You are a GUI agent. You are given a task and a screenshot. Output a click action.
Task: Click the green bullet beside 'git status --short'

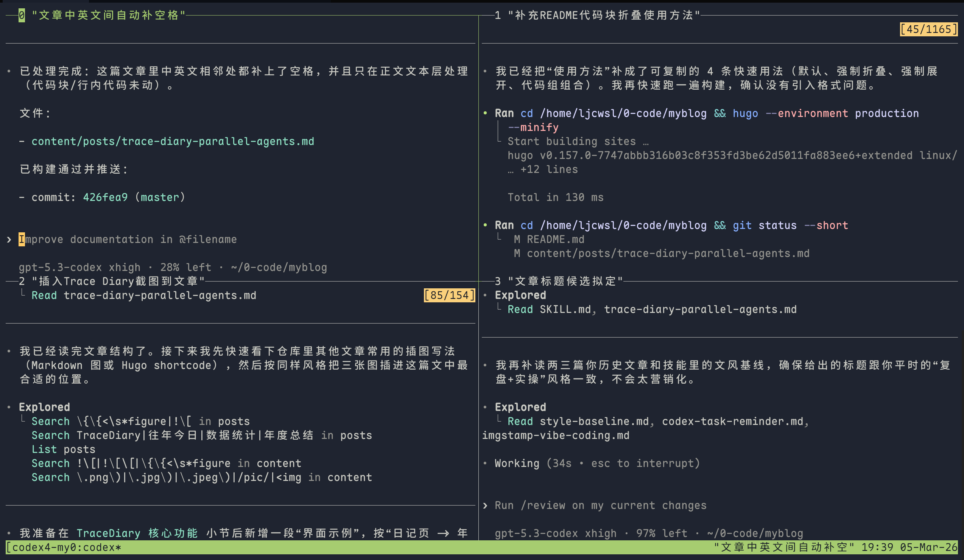(485, 225)
